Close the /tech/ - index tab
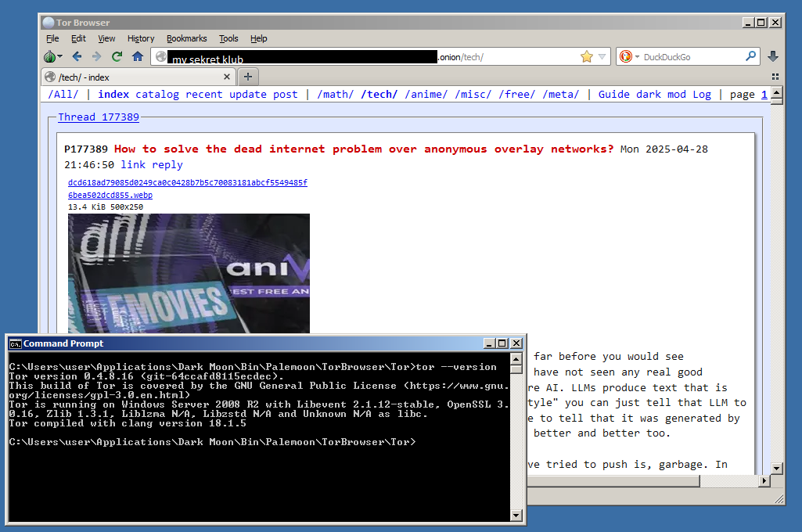802x532 pixels. [227, 77]
